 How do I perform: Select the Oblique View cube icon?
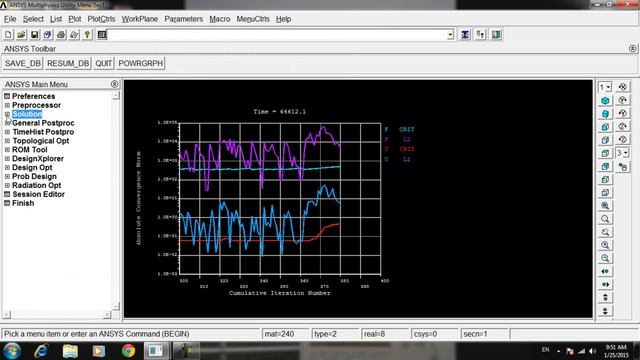coord(605,113)
